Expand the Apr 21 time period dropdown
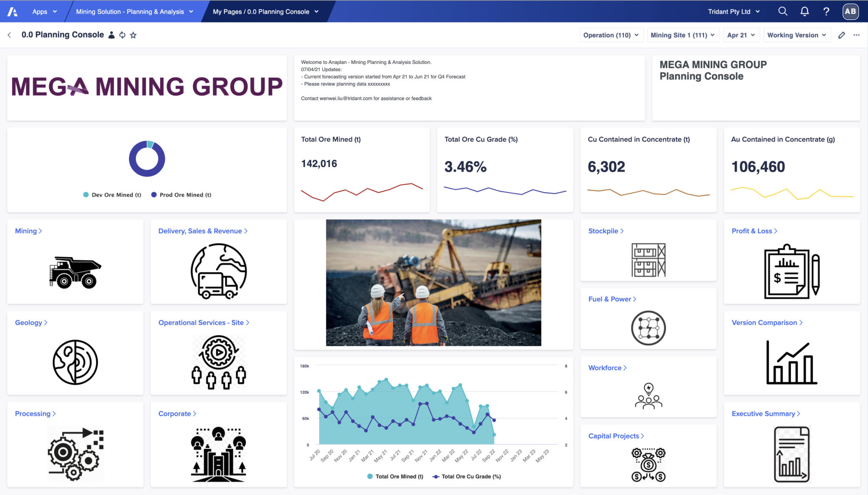The image size is (868, 495). 741,35
